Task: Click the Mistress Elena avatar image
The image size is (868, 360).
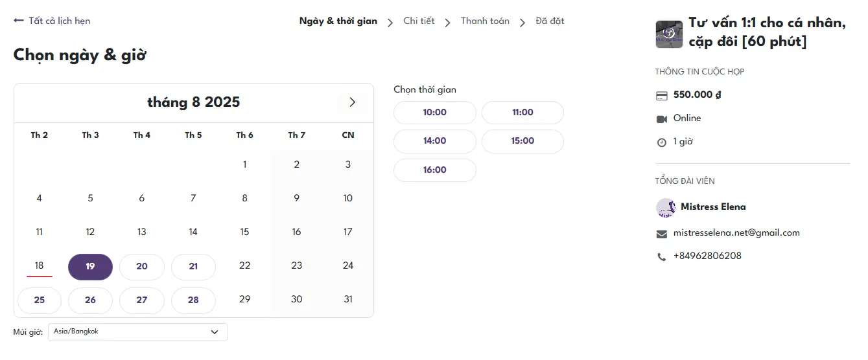Action: pyautogui.click(x=666, y=208)
